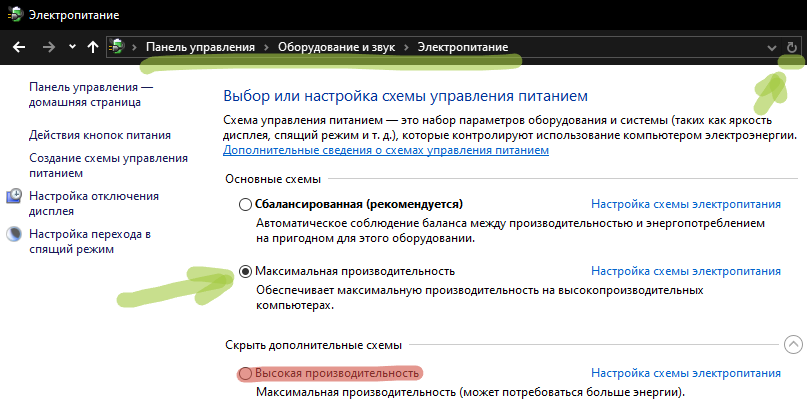Click the back arrow navigation icon
The height and width of the screenshot is (412, 807).
tap(19, 47)
